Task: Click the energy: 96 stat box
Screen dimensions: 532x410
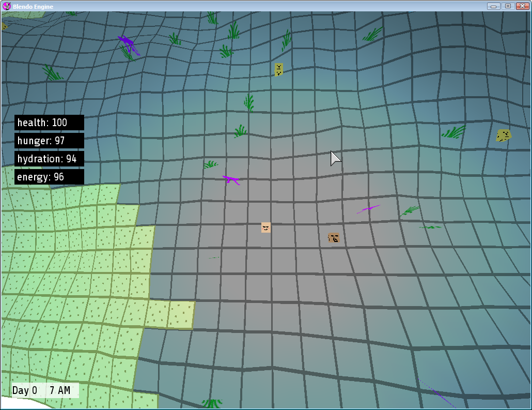Action: tap(49, 177)
